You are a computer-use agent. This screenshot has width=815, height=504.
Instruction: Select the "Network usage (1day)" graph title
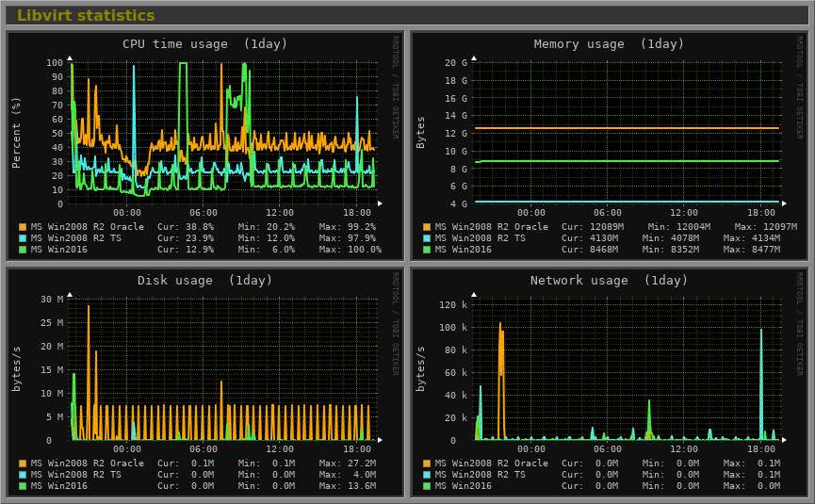click(609, 281)
